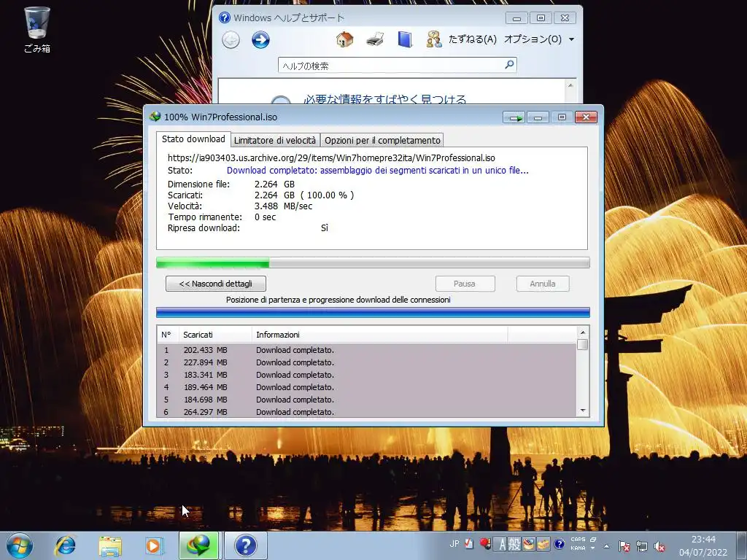Click the magnifier icon in the help search box
The image size is (747, 560).
[509, 65]
